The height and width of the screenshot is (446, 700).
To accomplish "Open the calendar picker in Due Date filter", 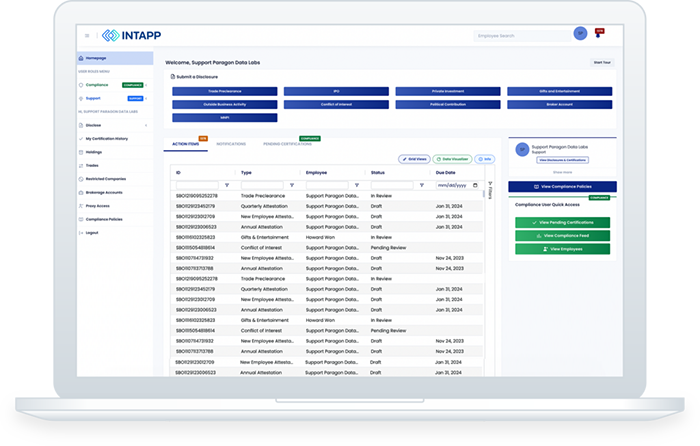I will 476,185.
